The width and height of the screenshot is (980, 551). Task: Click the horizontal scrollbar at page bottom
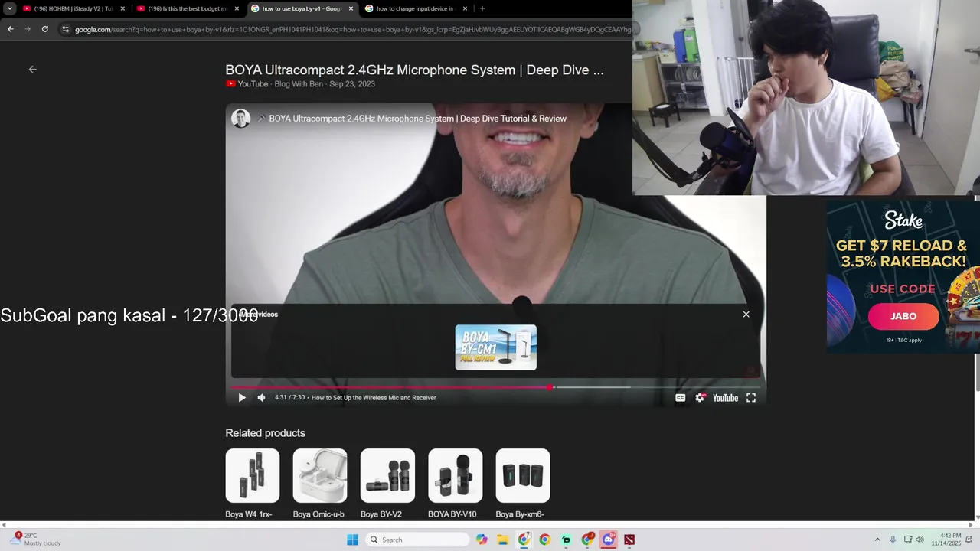pyautogui.click(x=487, y=525)
